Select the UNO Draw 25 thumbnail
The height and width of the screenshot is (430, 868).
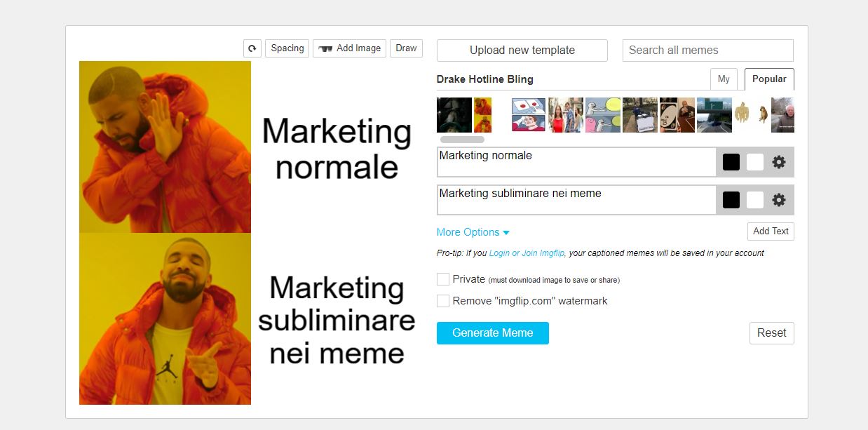[x=677, y=115]
